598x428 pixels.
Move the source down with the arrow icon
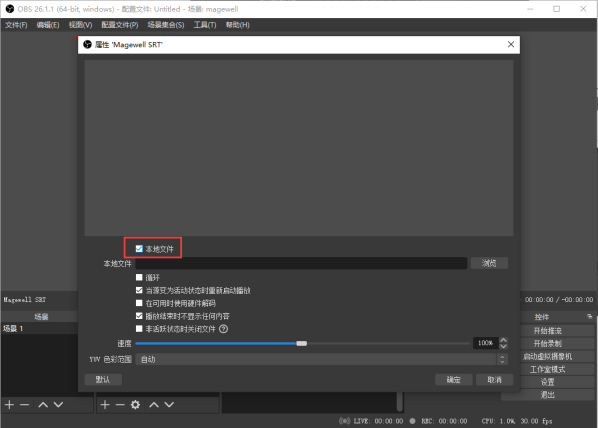[169, 405]
